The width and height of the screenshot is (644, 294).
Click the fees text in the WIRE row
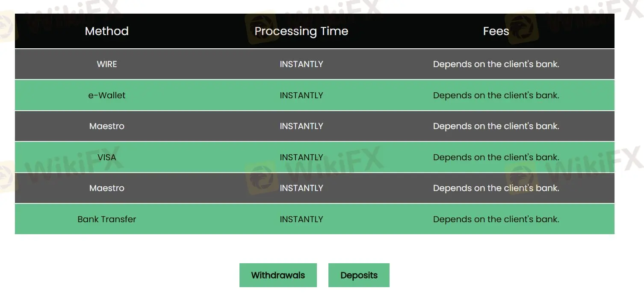(496, 64)
